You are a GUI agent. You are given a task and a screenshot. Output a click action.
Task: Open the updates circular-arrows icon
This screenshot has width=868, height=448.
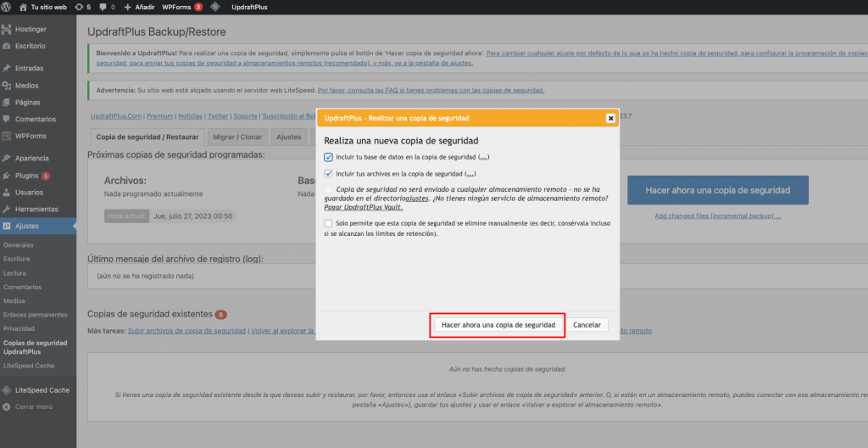(79, 7)
